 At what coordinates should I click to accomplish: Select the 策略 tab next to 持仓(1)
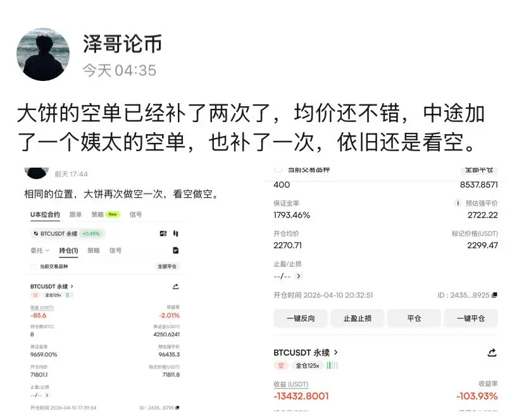click(94, 250)
